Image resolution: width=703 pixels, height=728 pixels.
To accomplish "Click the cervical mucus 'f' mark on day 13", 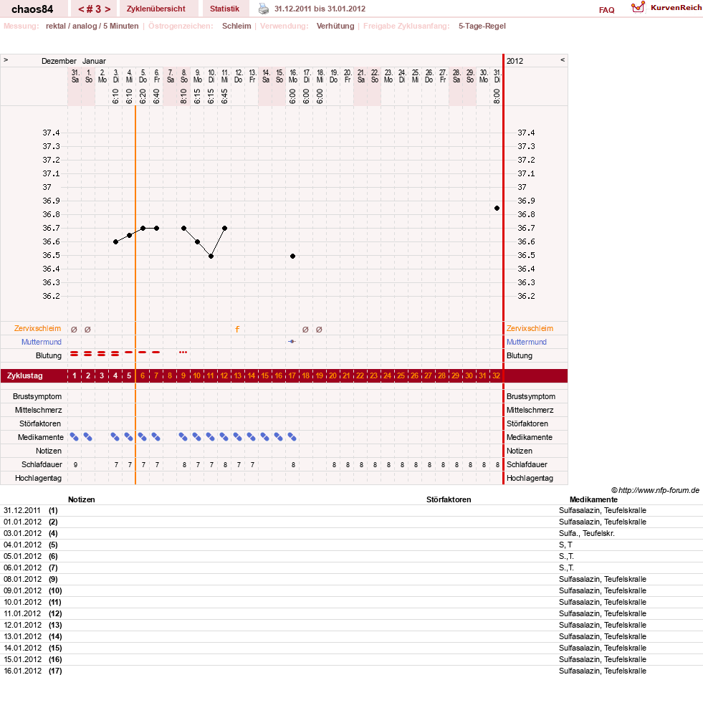I will point(237,329).
